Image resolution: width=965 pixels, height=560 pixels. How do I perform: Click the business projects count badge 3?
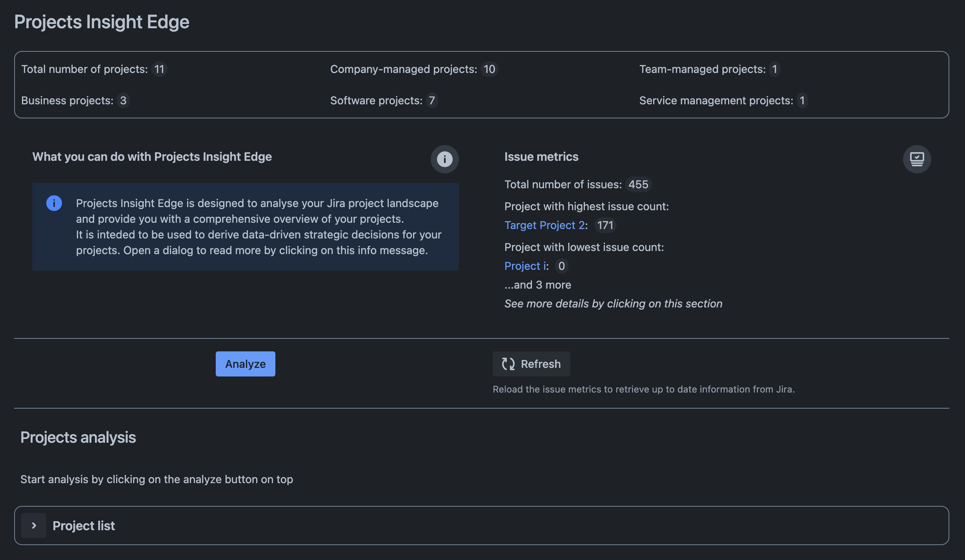click(x=123, y=100)
